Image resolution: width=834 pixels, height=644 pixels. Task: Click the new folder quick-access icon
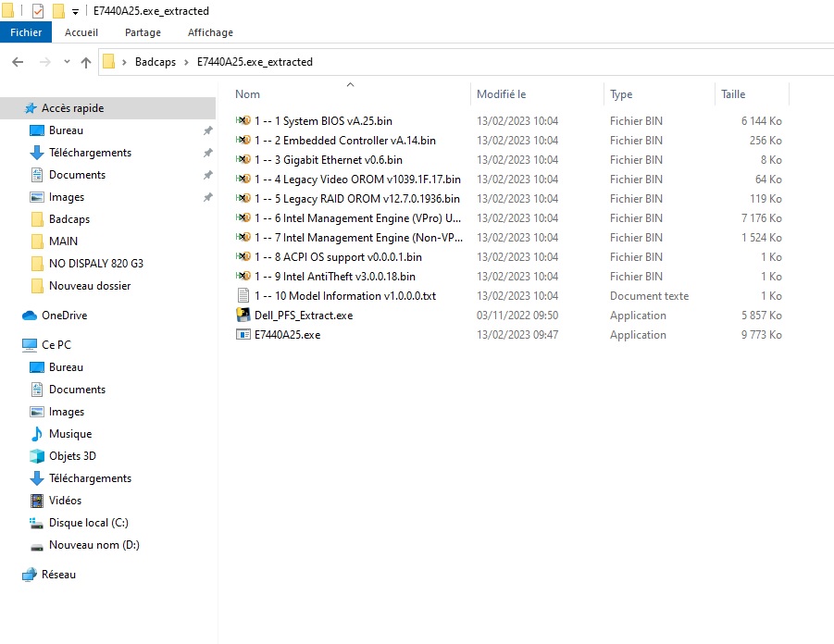tap(58, 10)
